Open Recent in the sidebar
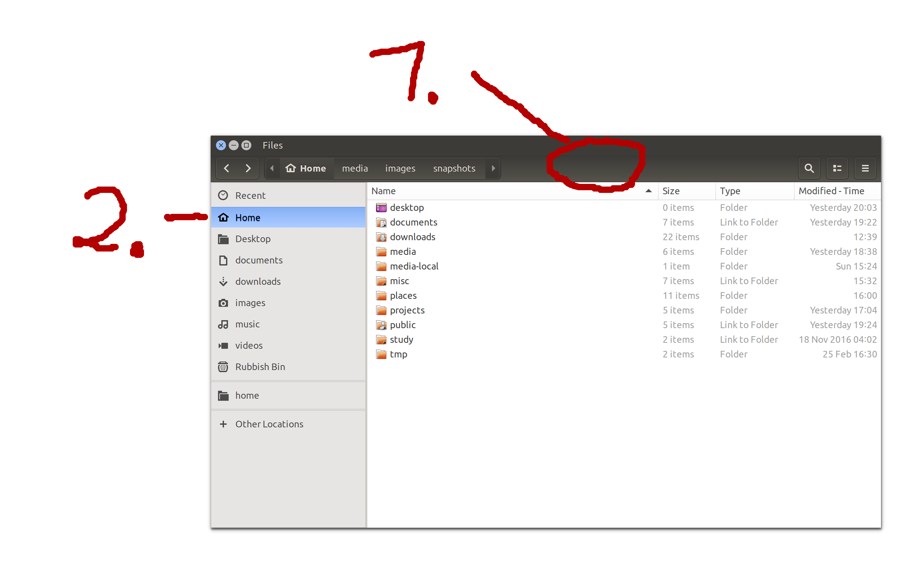 (250, 196)
